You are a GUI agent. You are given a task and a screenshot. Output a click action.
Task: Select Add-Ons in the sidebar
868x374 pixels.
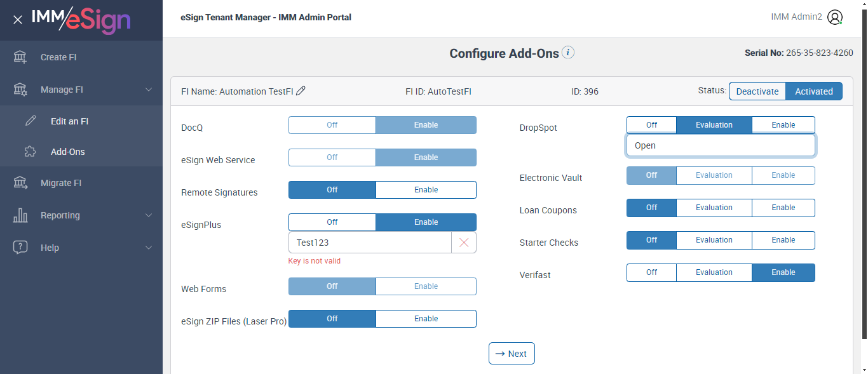(67, 152)
